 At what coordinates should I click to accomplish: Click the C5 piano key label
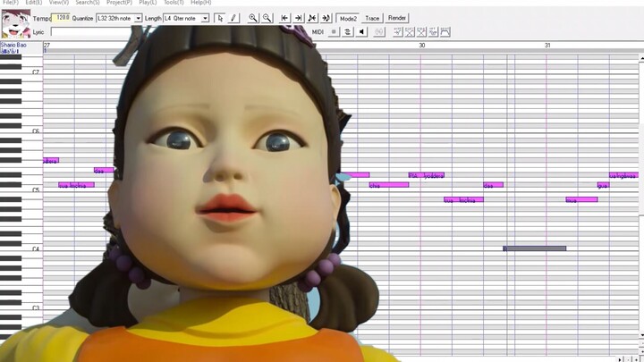pyautogui.click(x=36, y=190)
